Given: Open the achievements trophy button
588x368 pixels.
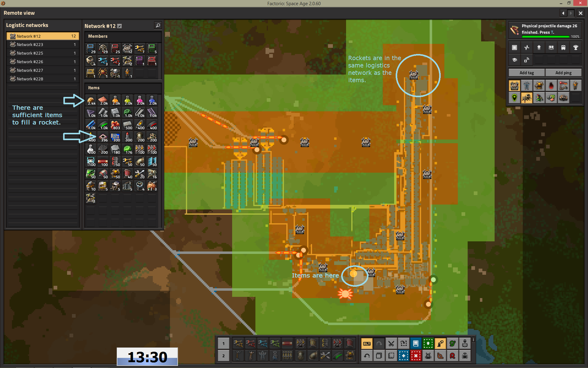Looking at the screenshot, I should [575, 48].
